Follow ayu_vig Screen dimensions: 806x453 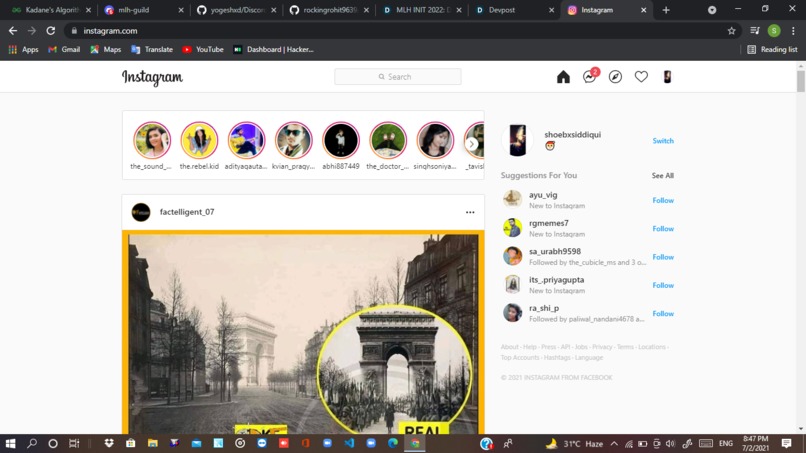[663, 200]
